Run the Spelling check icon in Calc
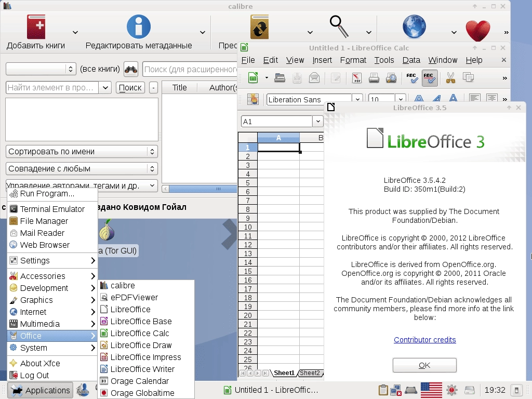Screen dimensions: 532x399 coord(412,78)
